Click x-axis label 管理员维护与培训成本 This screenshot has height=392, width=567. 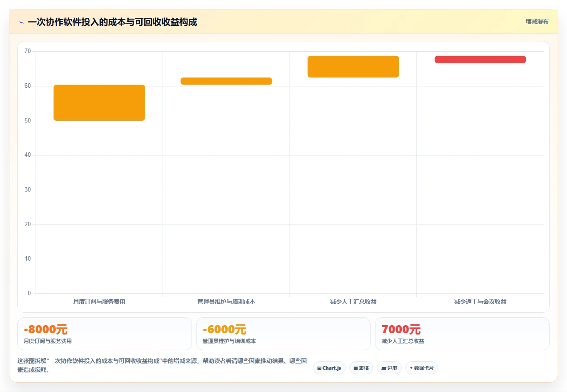point(226,302)
